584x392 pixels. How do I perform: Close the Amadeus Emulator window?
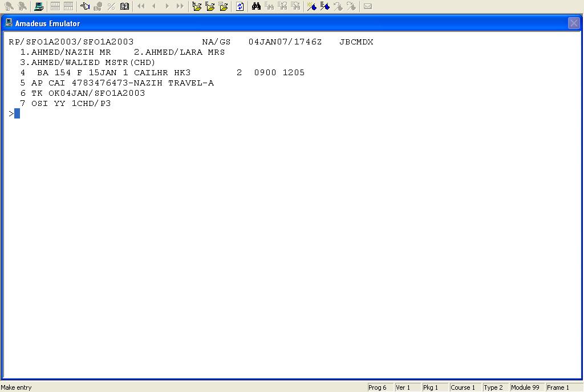574,23
